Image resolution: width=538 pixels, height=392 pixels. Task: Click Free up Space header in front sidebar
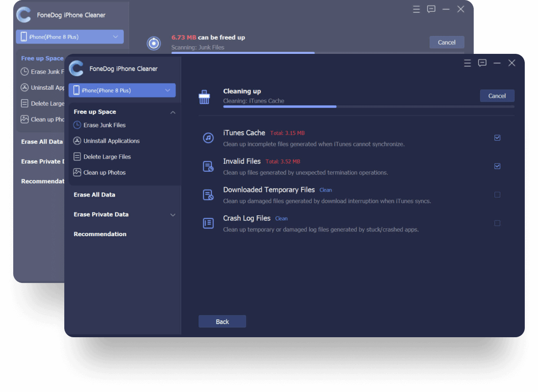(95, 112)
